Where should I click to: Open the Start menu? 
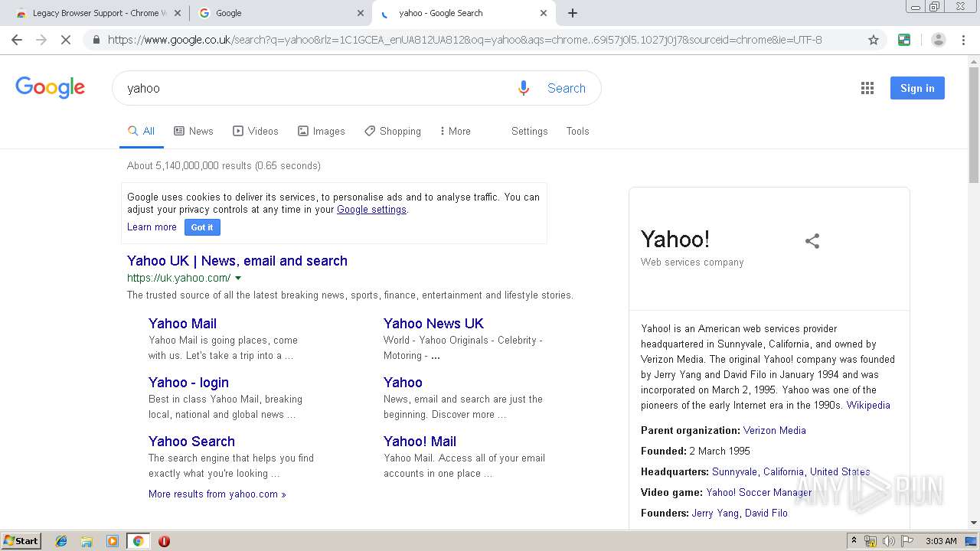21,541
